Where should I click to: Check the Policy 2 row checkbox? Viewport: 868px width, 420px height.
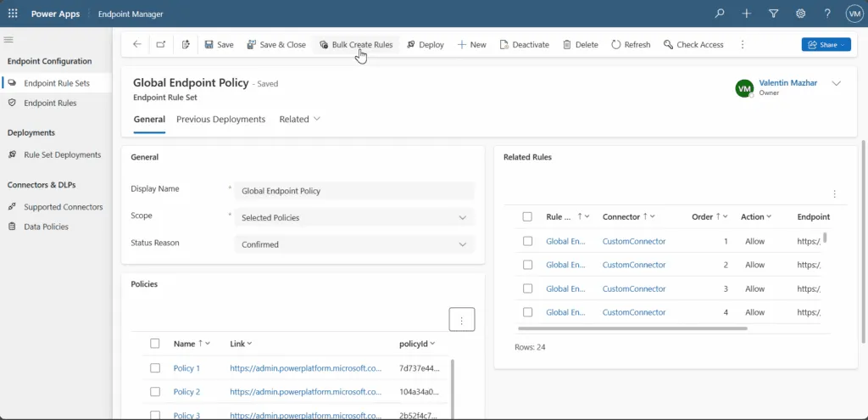tap(155, 392)
